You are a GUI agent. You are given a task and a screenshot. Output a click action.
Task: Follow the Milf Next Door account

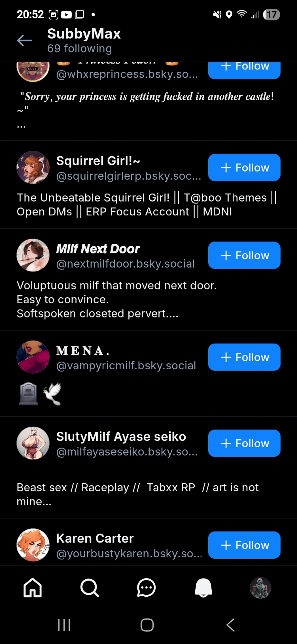point(244,255)
